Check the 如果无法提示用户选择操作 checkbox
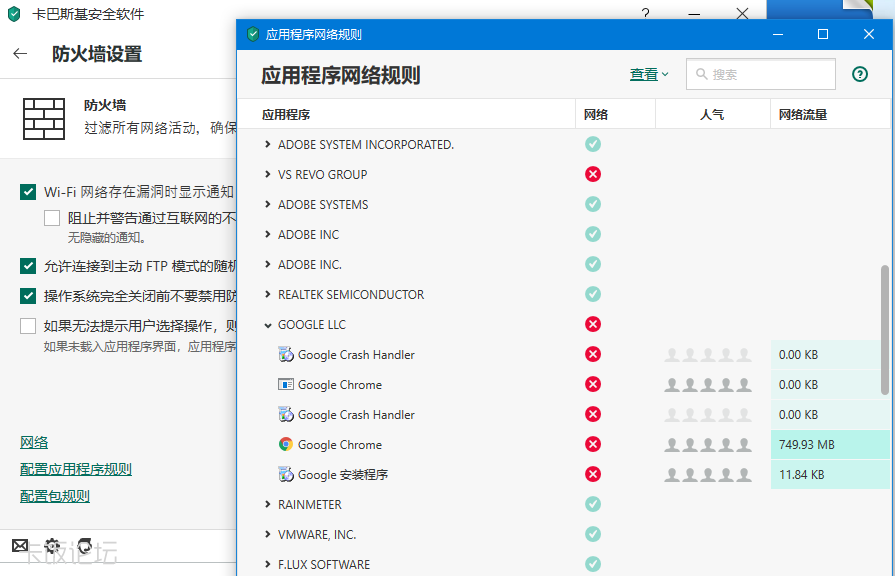The width and height of the screenshot is (895, 576). pyautogui.click(x=28, y=326)
